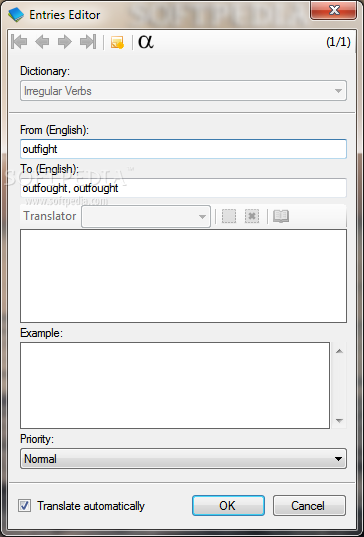The width and height of the screenshot is (364, 537).
Task: Confirm with the OK button
Action: pyautogui.click(x=228, y=505)
